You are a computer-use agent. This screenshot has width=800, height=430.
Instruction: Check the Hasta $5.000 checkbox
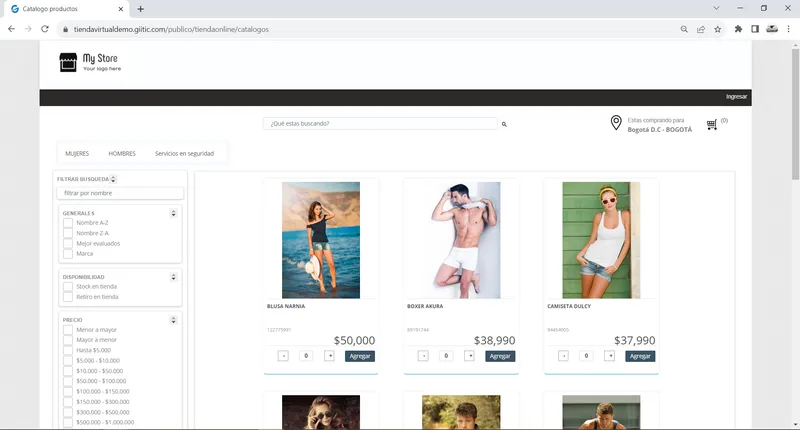click(x=68, y=350)
